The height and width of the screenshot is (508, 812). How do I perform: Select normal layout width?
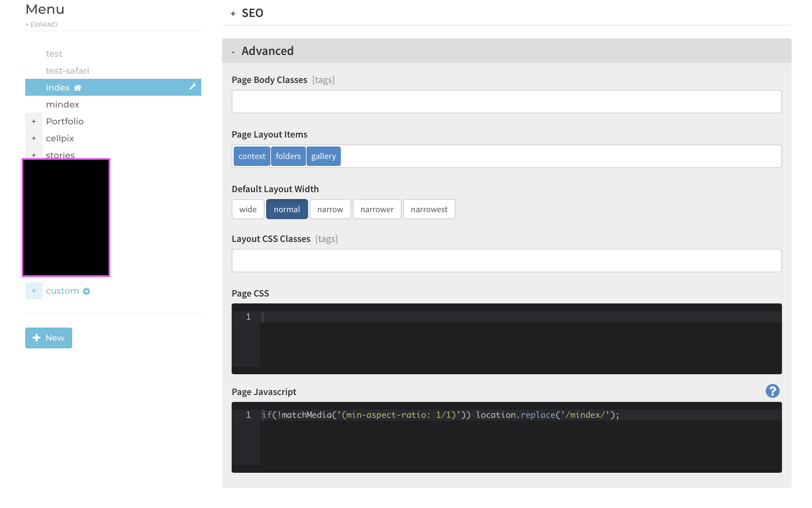coord(287,209)
